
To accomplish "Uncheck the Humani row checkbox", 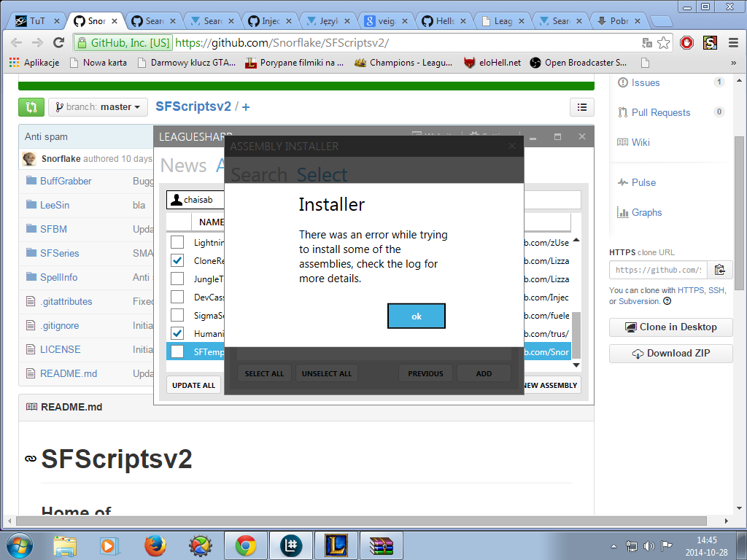I will tap(177, 333).
